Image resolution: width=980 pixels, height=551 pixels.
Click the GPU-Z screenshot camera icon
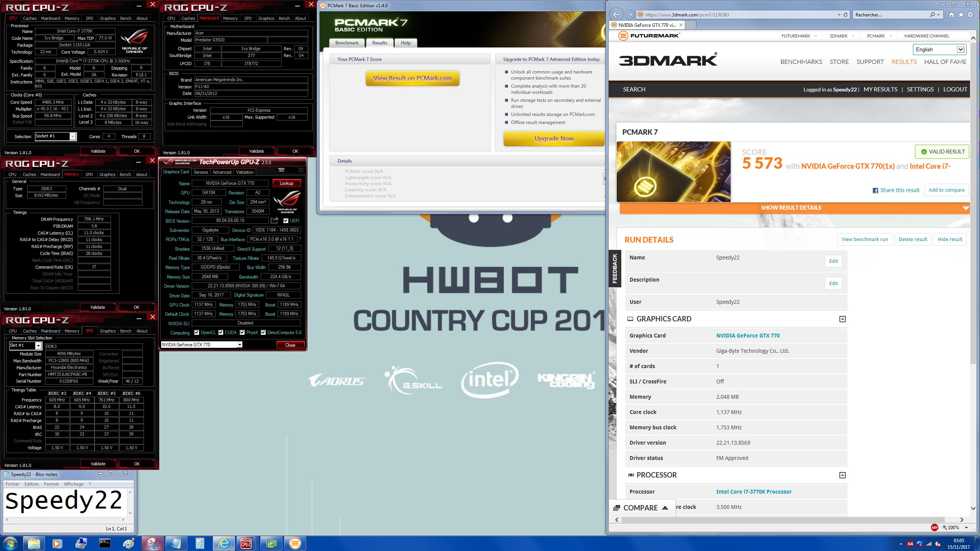(x=281, y=170)
